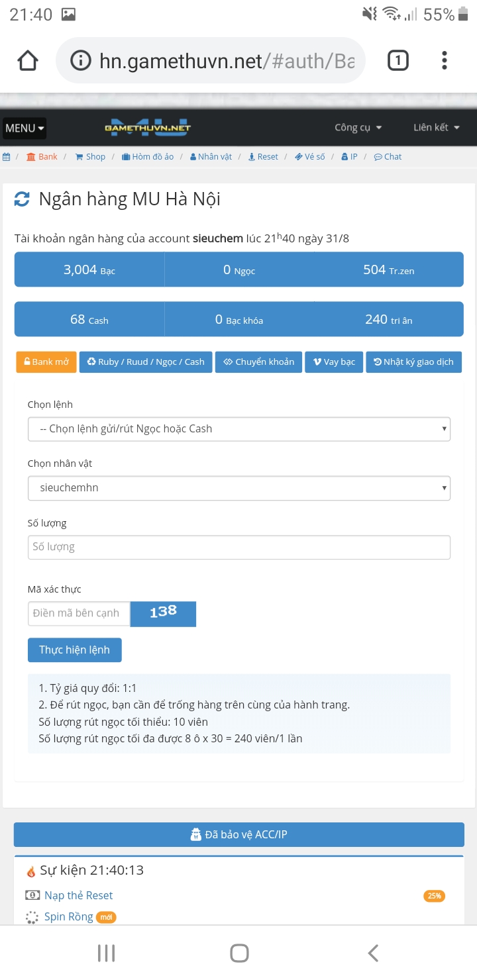Tap the Android recent apps icon
Screen dimensions: 477x980
click(106, 953)
